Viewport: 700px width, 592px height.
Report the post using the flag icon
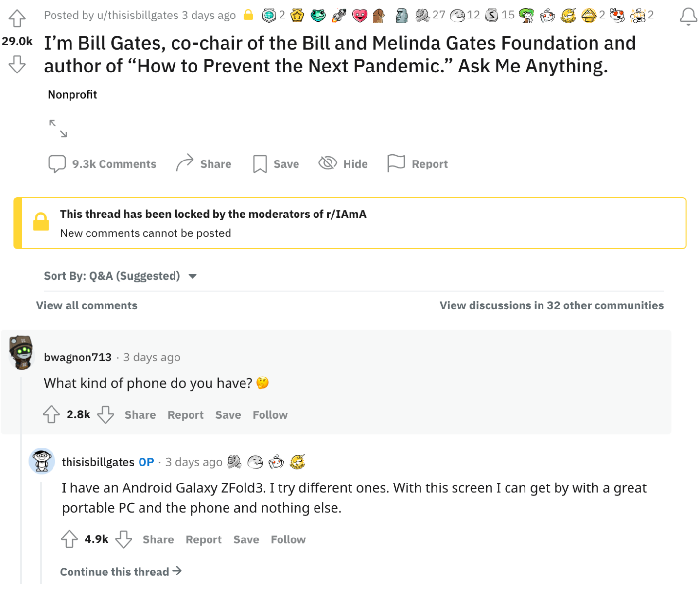tap(418, 164)
